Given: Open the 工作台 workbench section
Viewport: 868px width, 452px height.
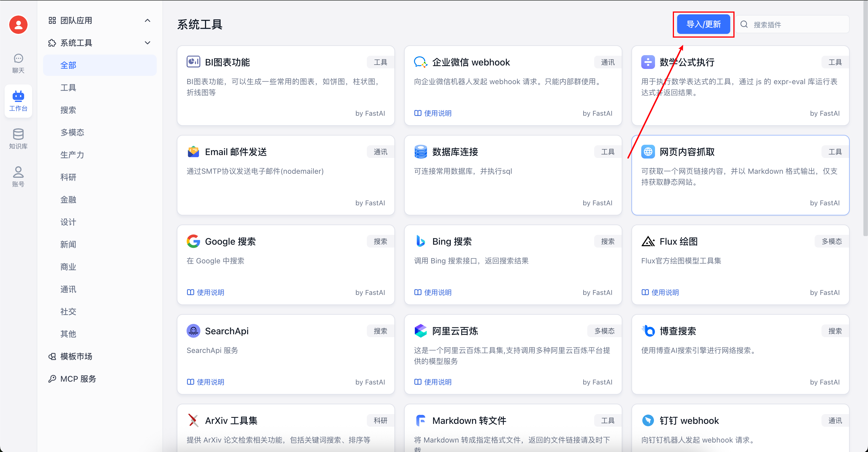Looking at the screenshot, I should tap(18, 101).
